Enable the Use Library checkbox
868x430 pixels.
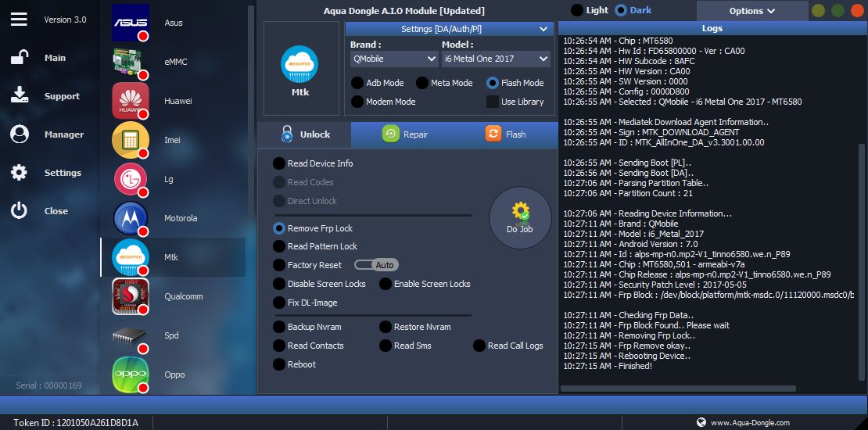[x=493, y=102]
